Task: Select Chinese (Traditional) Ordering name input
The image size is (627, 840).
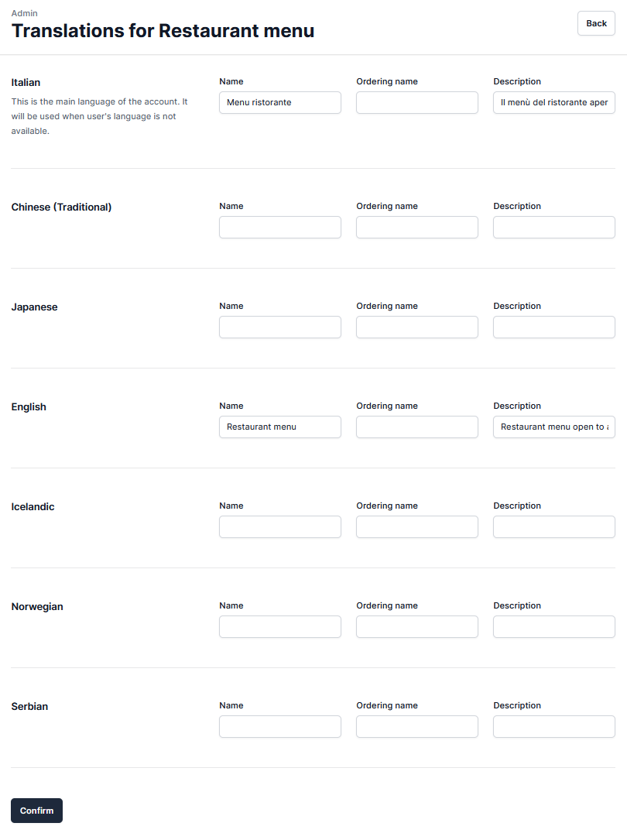Action: pos(417,228)
